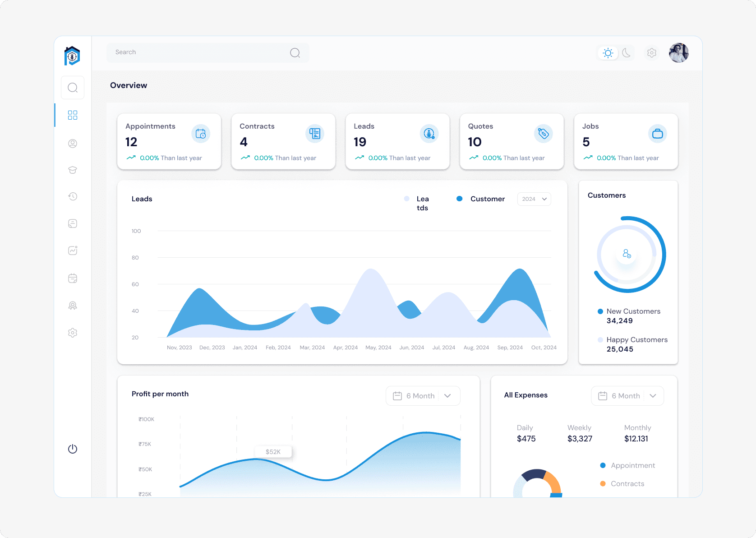
Task: Click the Profit per month title
Action: pyautogui.click(x=160, y=394)
